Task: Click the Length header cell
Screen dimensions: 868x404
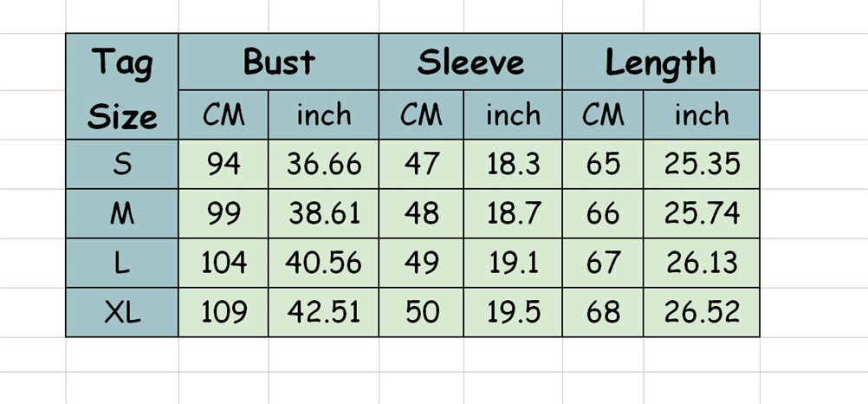Action: pyautogui.click(x=660, y=62)
